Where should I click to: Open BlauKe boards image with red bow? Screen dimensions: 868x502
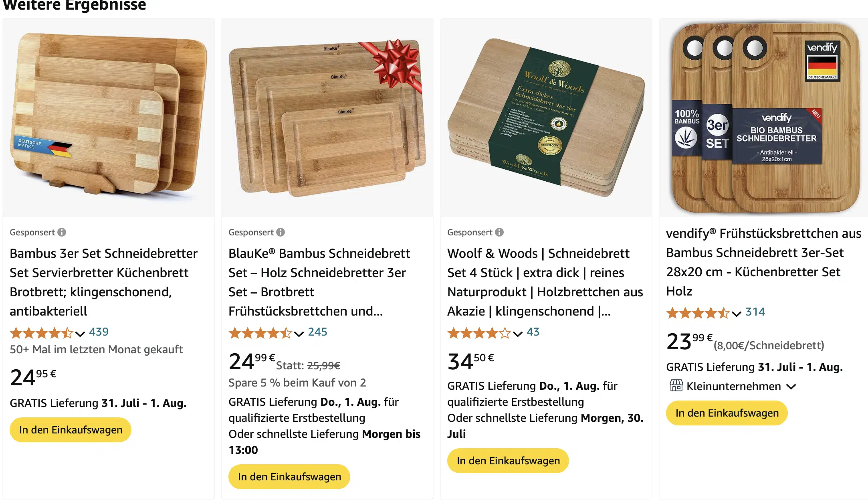327,117
